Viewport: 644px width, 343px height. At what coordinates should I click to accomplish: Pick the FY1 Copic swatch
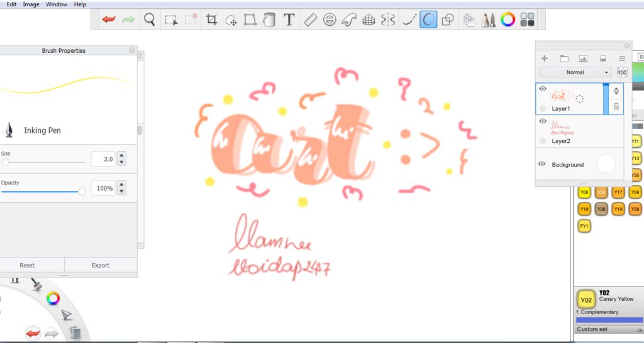pos(584,226)
